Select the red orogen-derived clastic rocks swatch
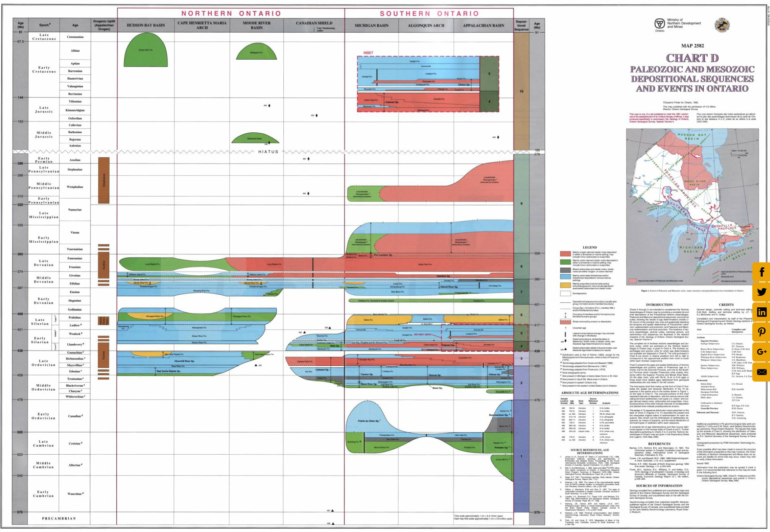Screen dimensions: 770x532 tap(565, 254)
